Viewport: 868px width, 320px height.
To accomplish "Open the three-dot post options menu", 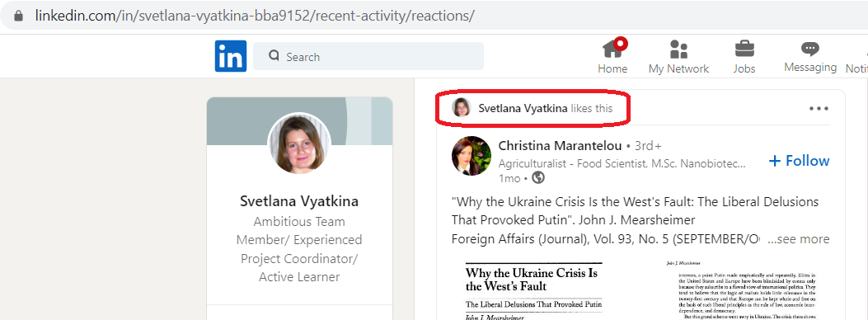I will point(819,109).
